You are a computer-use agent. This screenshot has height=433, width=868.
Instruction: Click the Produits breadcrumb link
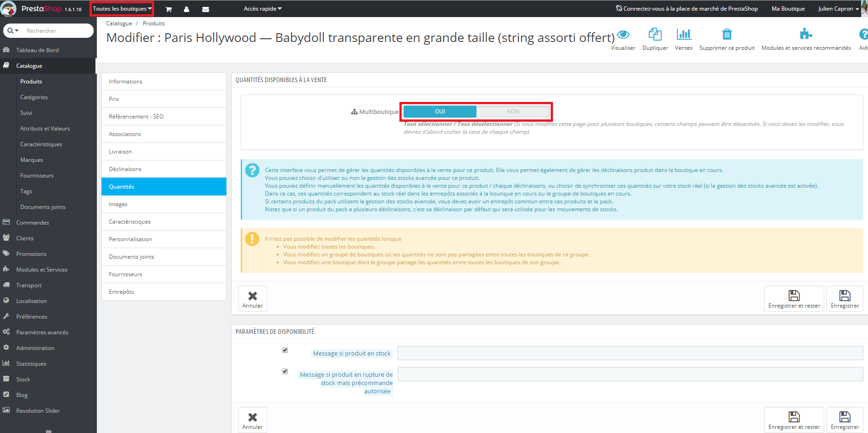click(x=154, y=24)
